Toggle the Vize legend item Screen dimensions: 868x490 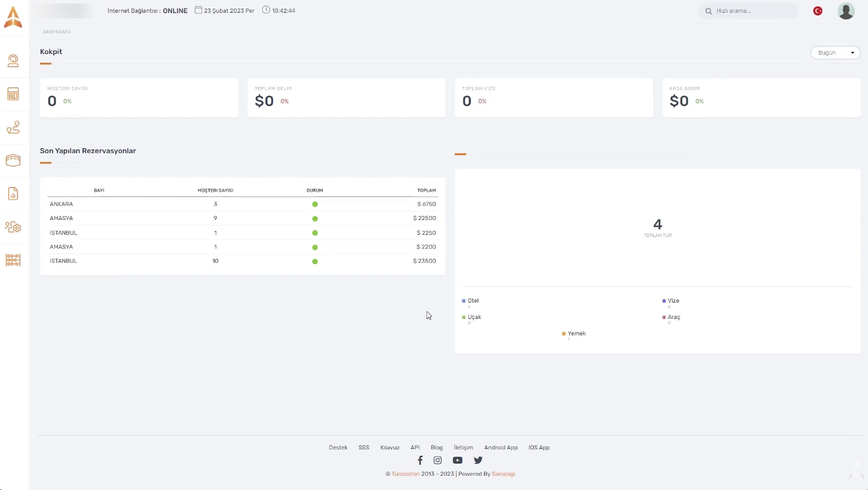pos(671,301)
